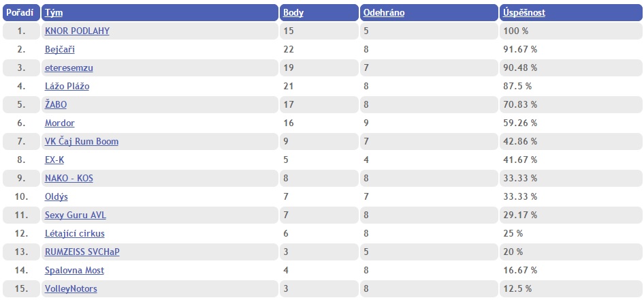
Task: Open Bejčaři team link
Action: pos(60,49)
